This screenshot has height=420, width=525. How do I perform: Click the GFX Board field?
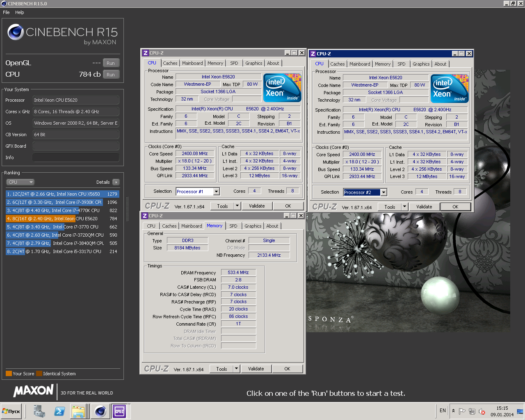76,146
